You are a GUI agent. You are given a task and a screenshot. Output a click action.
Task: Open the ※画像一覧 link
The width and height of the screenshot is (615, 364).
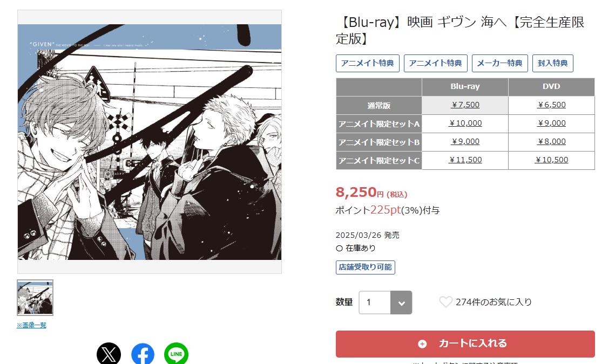pyautogui.click(x=31, y=325)
